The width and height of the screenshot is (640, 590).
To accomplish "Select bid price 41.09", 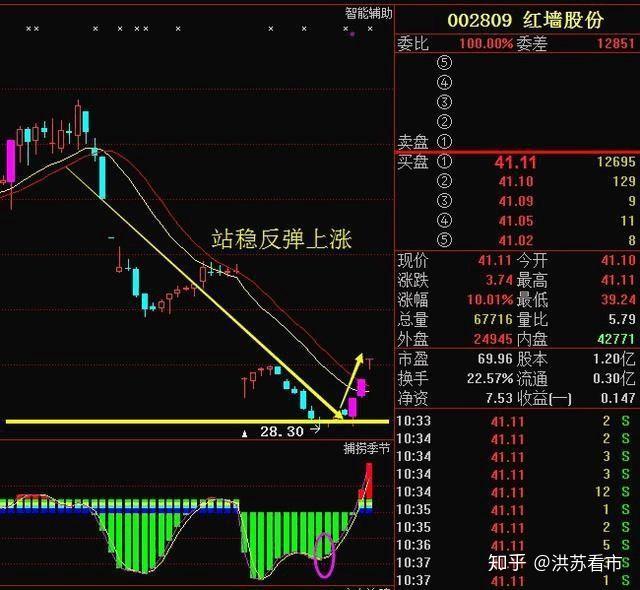I will pyautogui.click(x=516, y=201).
